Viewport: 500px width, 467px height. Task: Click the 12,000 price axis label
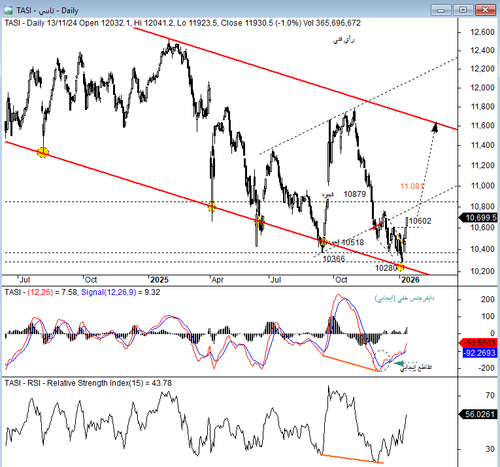(482, 88)
